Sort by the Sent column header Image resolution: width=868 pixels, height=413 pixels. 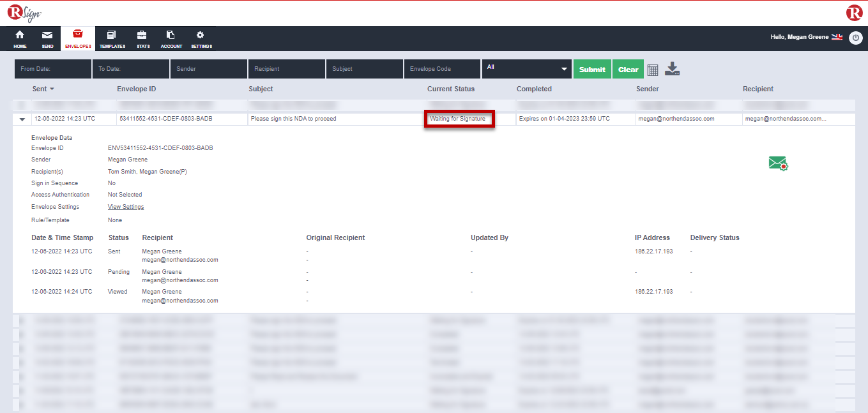point(43,89)
